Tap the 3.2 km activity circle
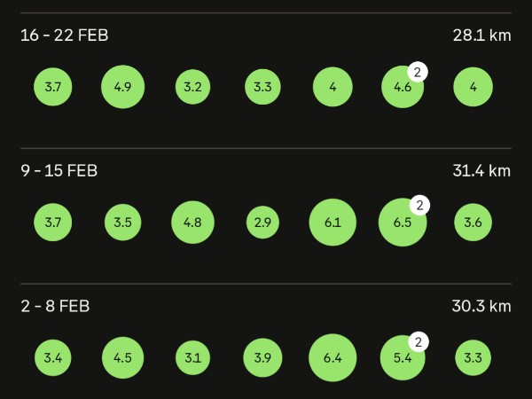Image resolution: width=532 pixels, height=399 pixels. click(192, 87)
